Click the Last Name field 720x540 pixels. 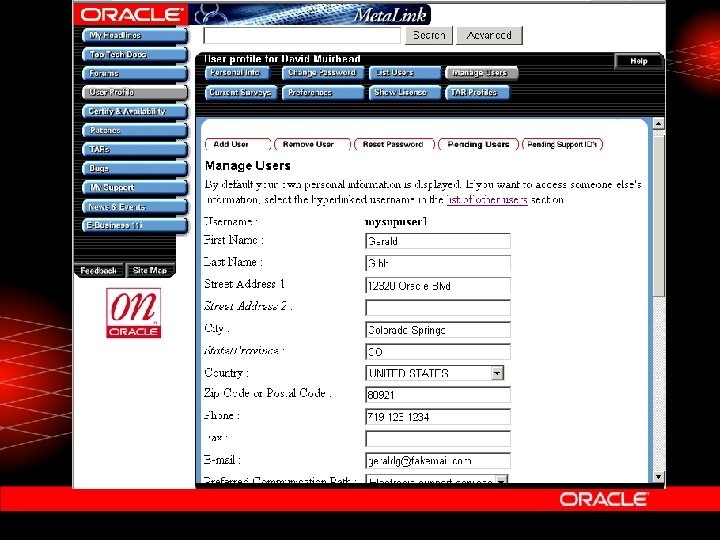point(438,263)
